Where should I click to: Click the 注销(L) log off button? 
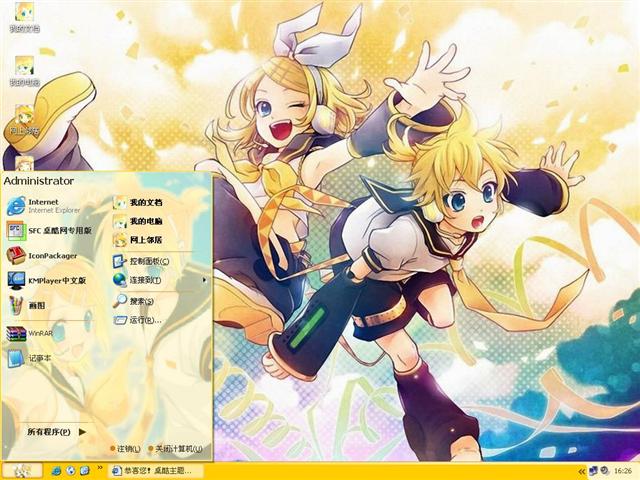[125, 449]
